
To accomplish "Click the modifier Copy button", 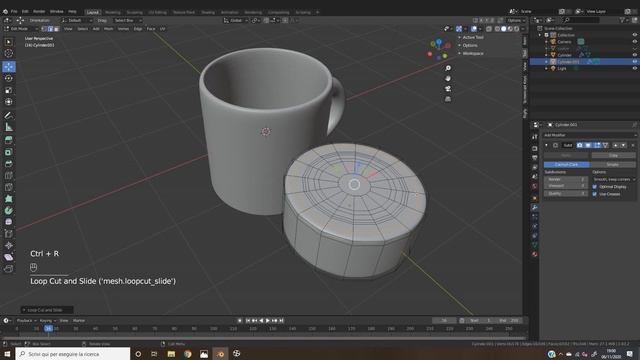I will pos(613,156).
